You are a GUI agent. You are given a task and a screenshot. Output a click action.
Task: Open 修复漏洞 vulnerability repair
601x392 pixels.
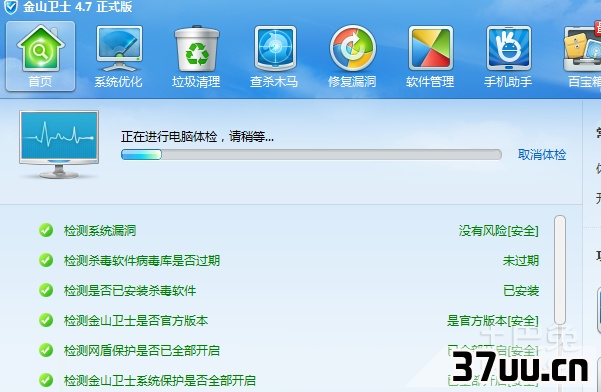click(352, 56)
